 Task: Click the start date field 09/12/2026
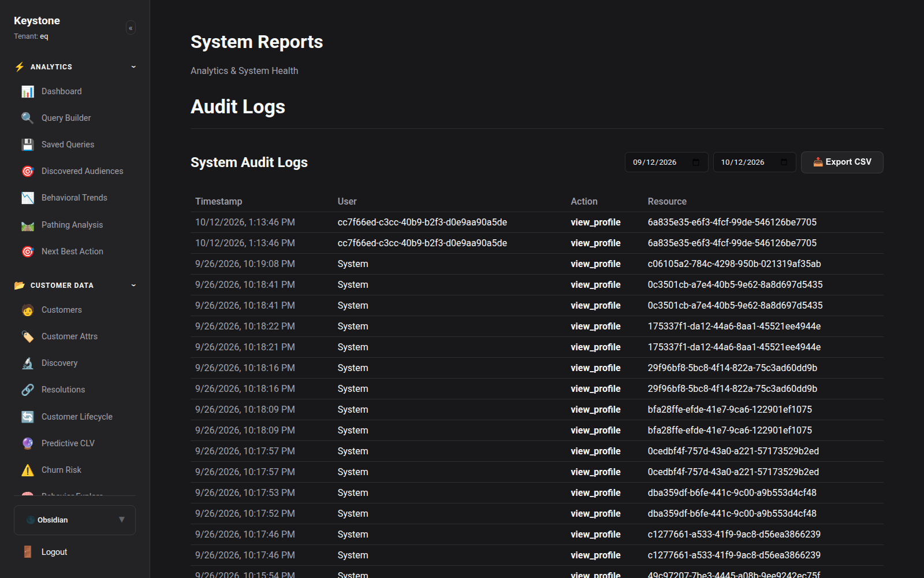click(x=666, y=162)
